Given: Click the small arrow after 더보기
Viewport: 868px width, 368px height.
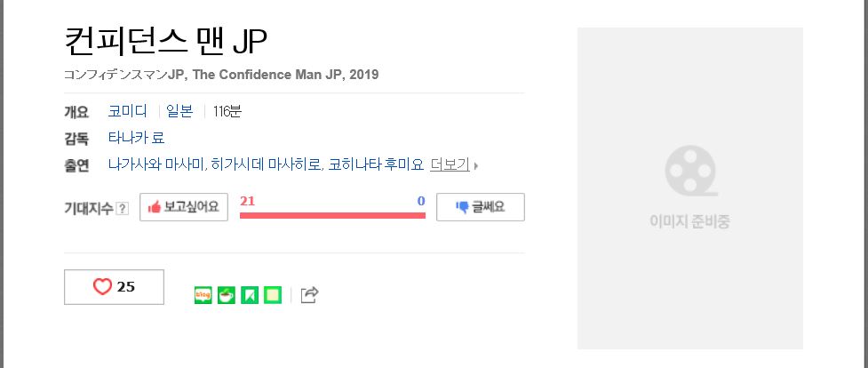Looking at the screenshot, I should coord(476,165).
